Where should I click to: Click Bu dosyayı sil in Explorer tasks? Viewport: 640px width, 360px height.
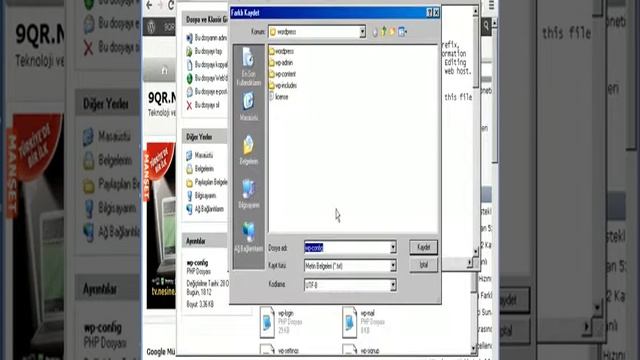point(203,105)
